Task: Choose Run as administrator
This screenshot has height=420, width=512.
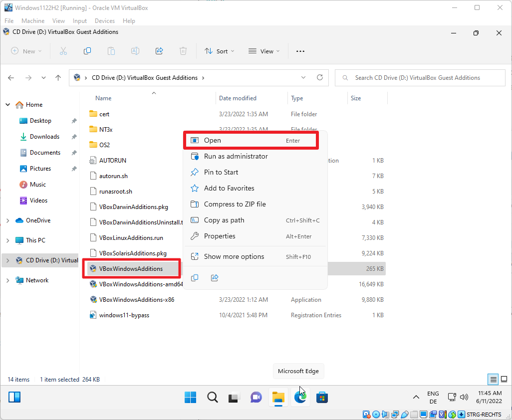Action: pos(256,156)
